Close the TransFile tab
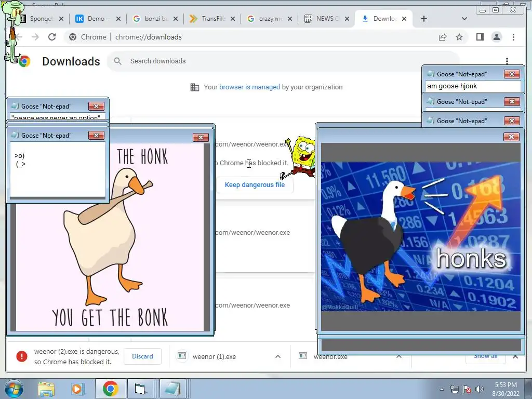This screenshot has width=532, height=399. 233,19
